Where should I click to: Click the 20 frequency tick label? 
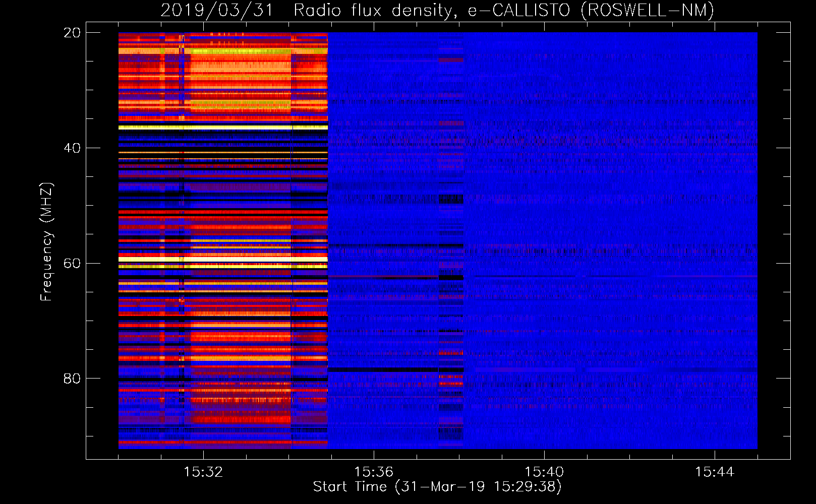tap(72, 33)
